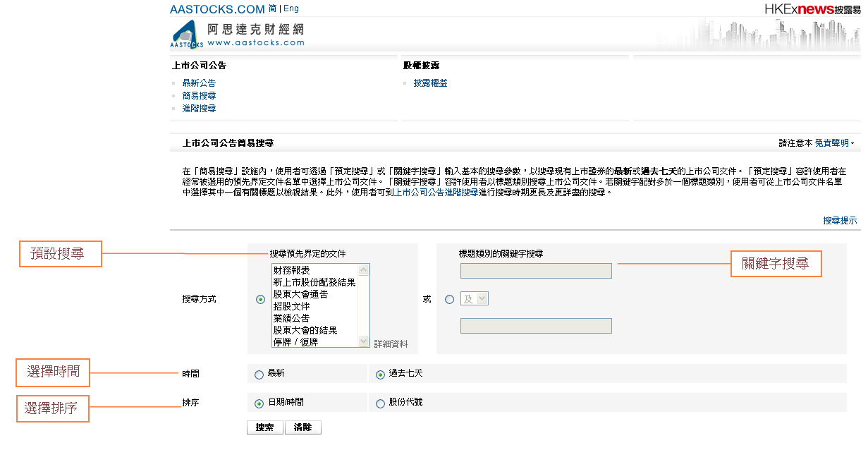Switch language to 简 (Simplified Chinese)
The height and width of the screenshot is (462, 868).
[272, 8]
